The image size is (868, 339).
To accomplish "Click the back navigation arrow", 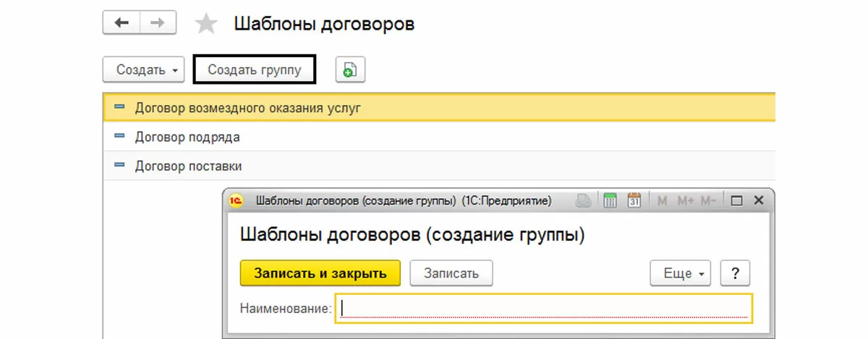I will pyautogui.click(x=121, y=23).
